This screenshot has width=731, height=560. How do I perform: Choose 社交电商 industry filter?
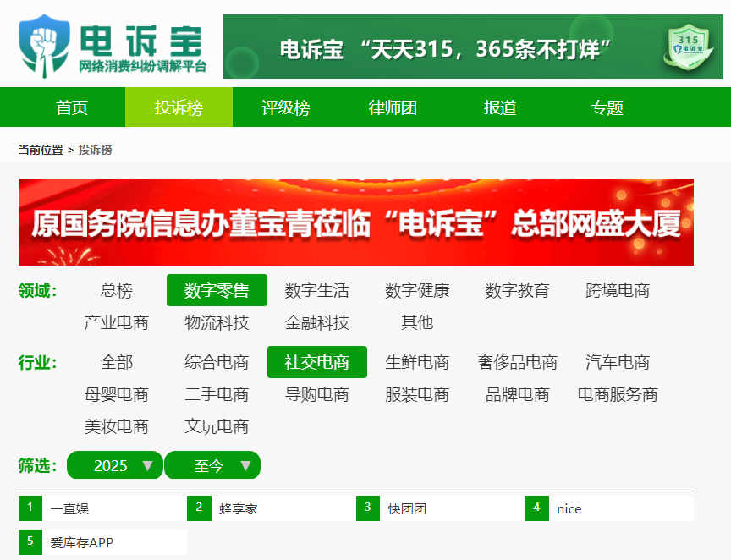[x=317, y=362]
